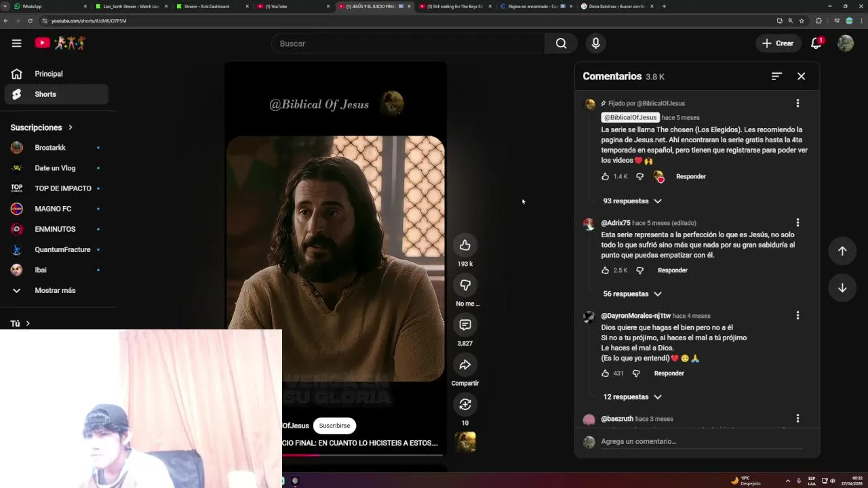This screenshot has width=868, height=488.
Task: Like the @DayronMorales-nj1tw comment
Action: tap(606, 373)
